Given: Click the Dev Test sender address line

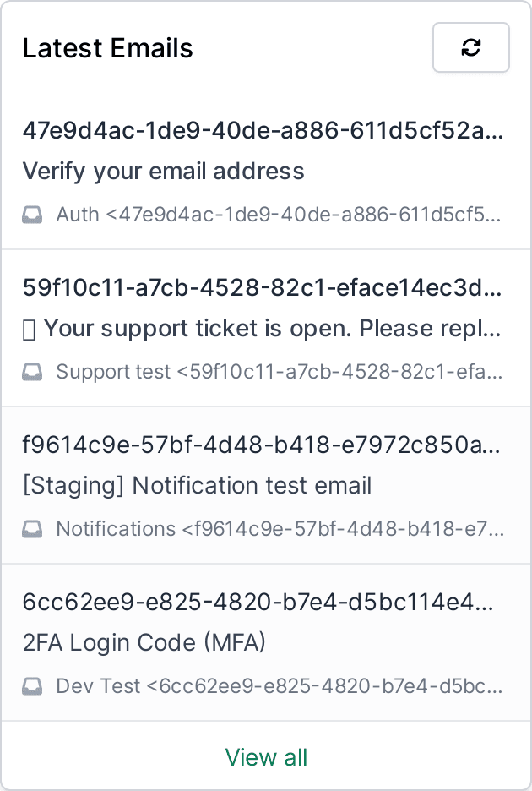Looking at the screenshot, I should pos(279,685).
